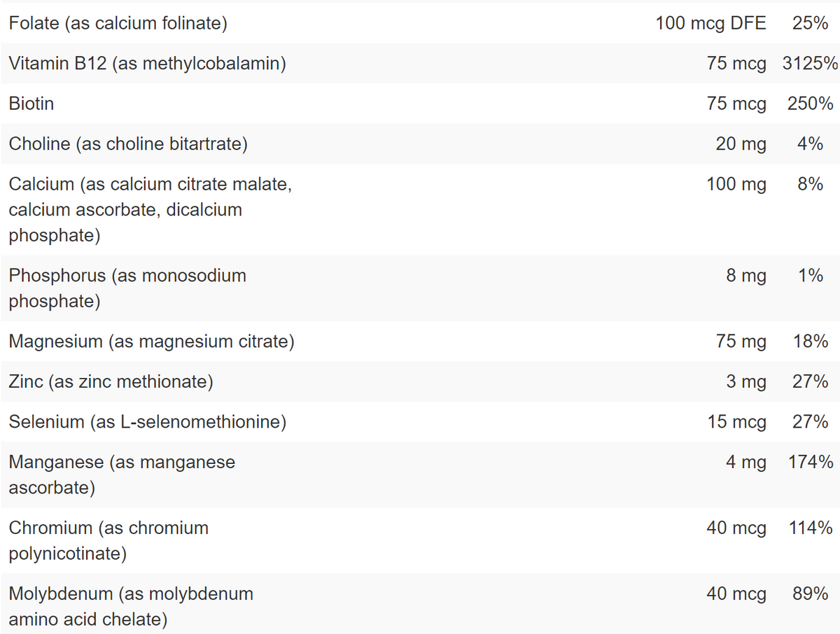The width and height of the screenshot is (840, 634).
Task: Click the Magnesium (as magnesium citrate) label
Action: [151, 341]
